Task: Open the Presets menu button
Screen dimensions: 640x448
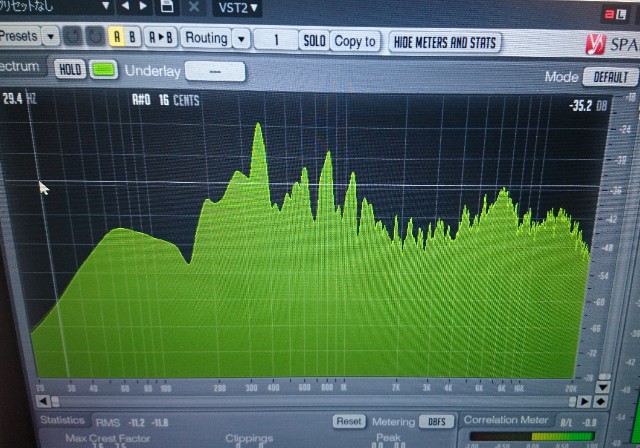Action: point(19,36)
